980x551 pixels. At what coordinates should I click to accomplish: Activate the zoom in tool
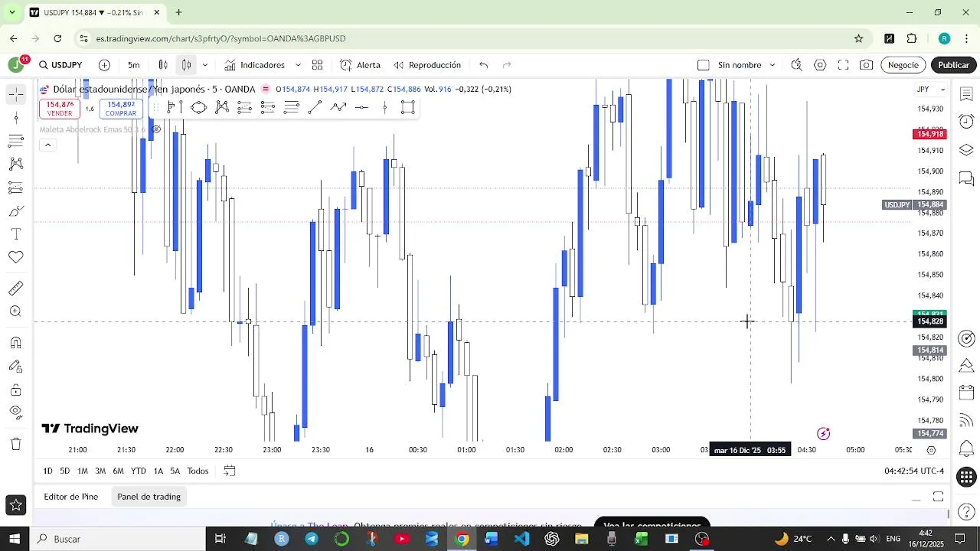click(15, 311)
